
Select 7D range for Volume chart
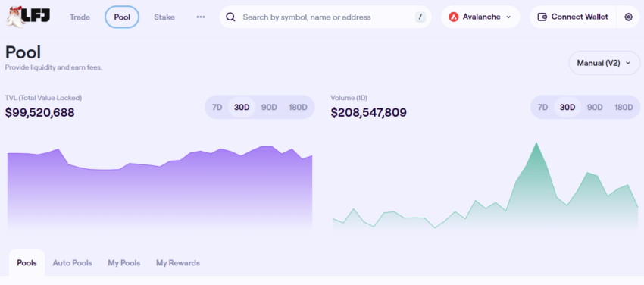(x=542, y=107)
